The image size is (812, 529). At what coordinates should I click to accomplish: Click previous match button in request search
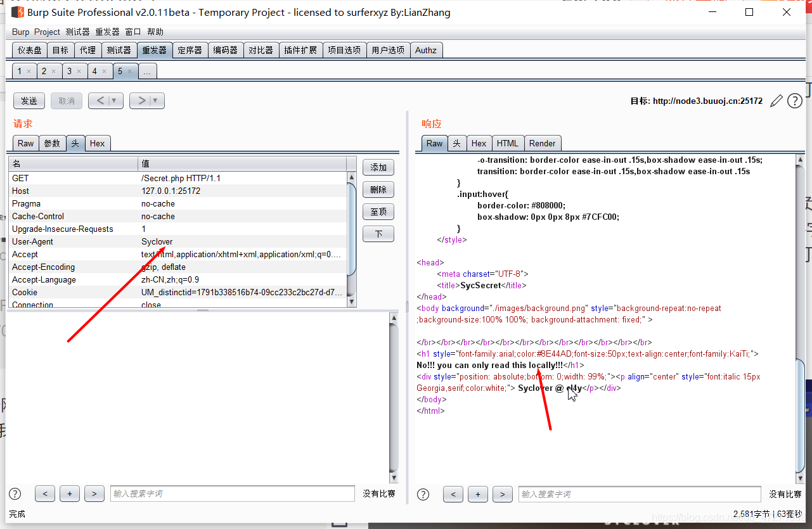coord(45,494)
